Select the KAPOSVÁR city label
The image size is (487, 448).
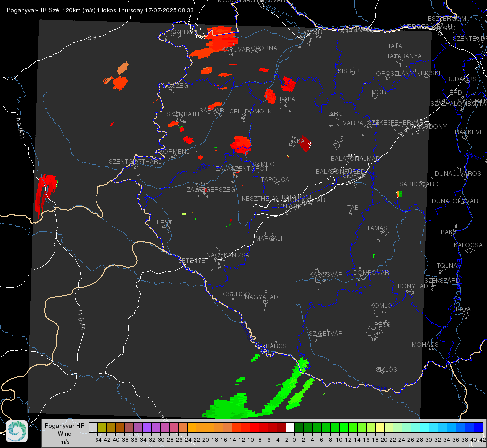(326, 274)
